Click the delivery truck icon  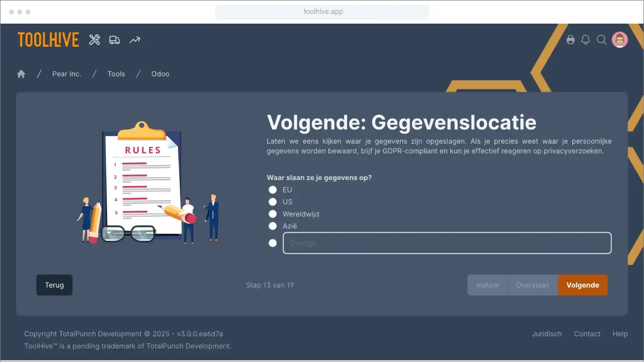coord(114,39)
